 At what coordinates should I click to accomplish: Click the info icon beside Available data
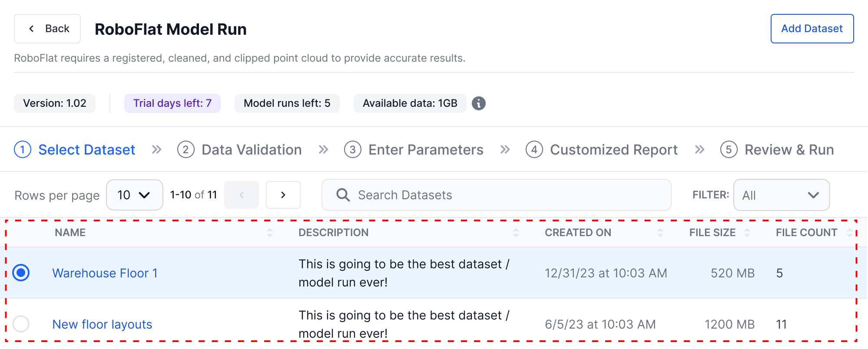point(478,103)
